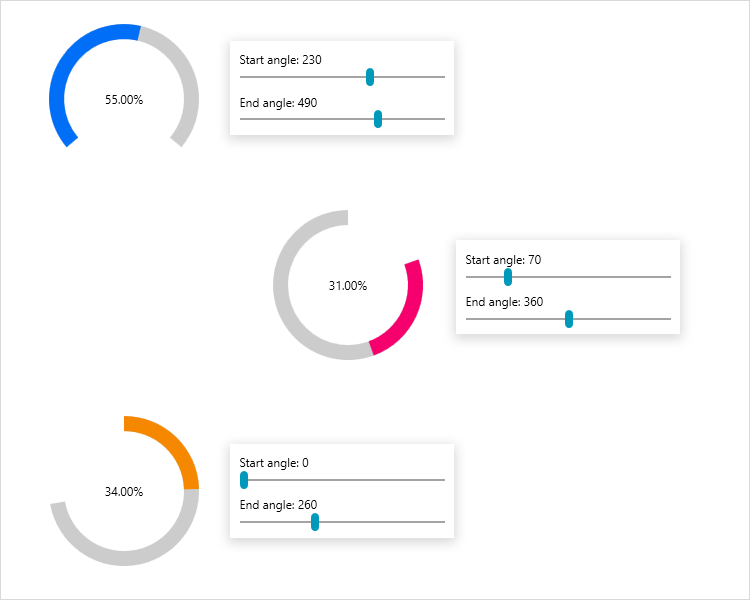The image size is (750, 600).
Task: Click the 55.00% gauge label
Action: [x=124, y=100]
